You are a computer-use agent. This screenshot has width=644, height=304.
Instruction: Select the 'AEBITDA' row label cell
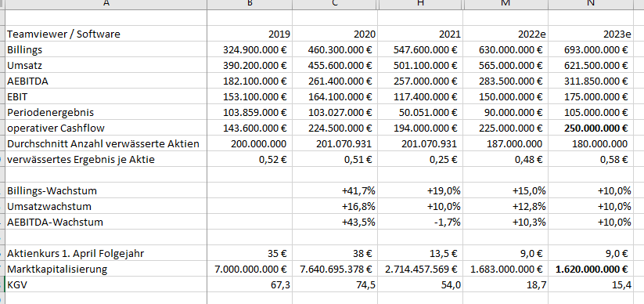(106, 81)
